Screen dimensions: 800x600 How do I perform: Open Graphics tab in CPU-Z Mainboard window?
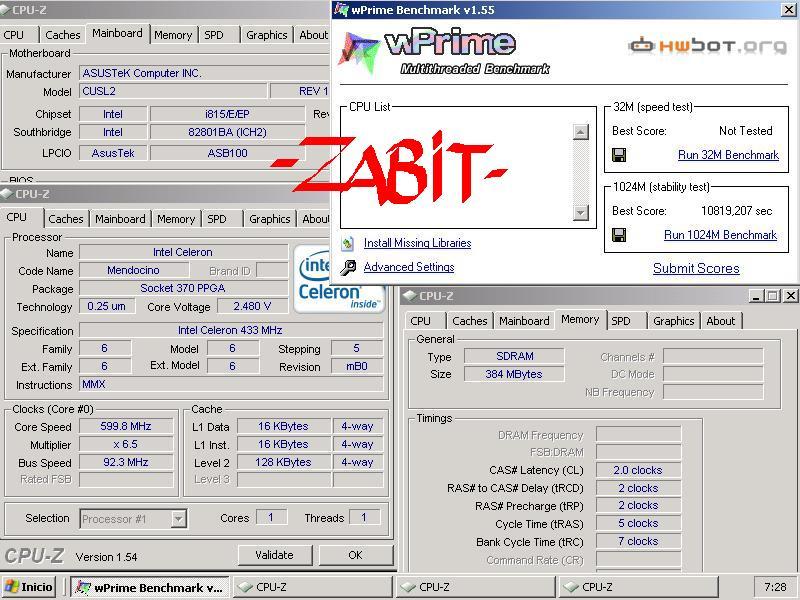point(267,35)
